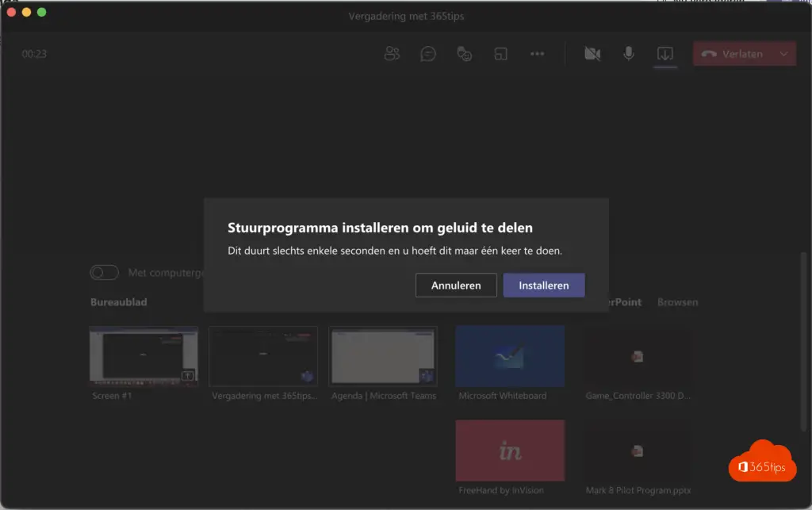Click the share content tray icon

(x=665, y=54)
